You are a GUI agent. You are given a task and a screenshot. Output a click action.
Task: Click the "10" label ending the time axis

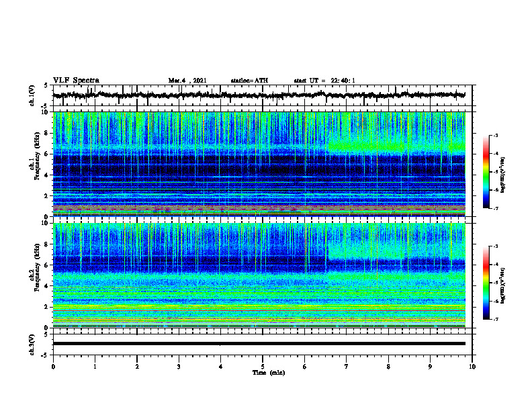click(472, 367)
